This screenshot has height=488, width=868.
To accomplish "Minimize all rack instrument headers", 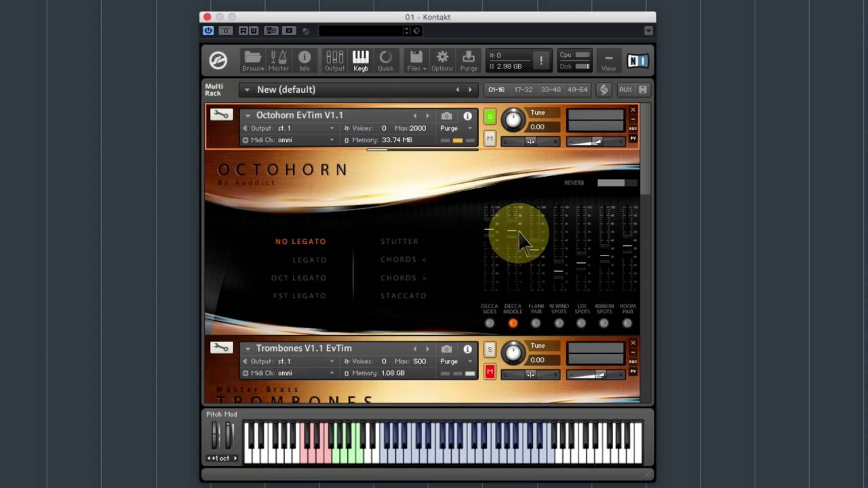I will tap(643, 89).
